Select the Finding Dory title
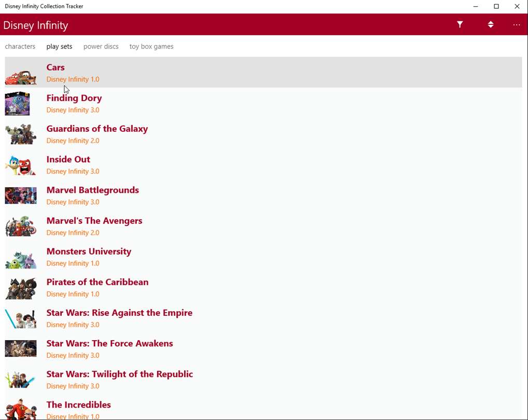The image size is (528, 420). 74,99
